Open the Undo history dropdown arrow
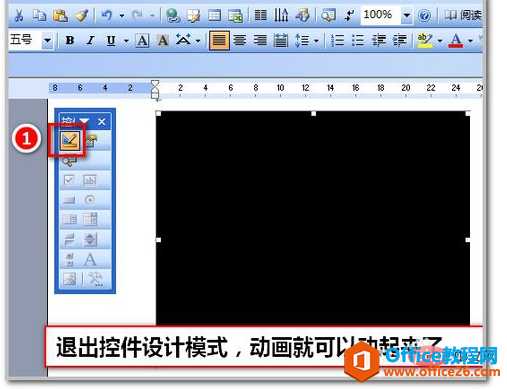 [x=122, y=15]
